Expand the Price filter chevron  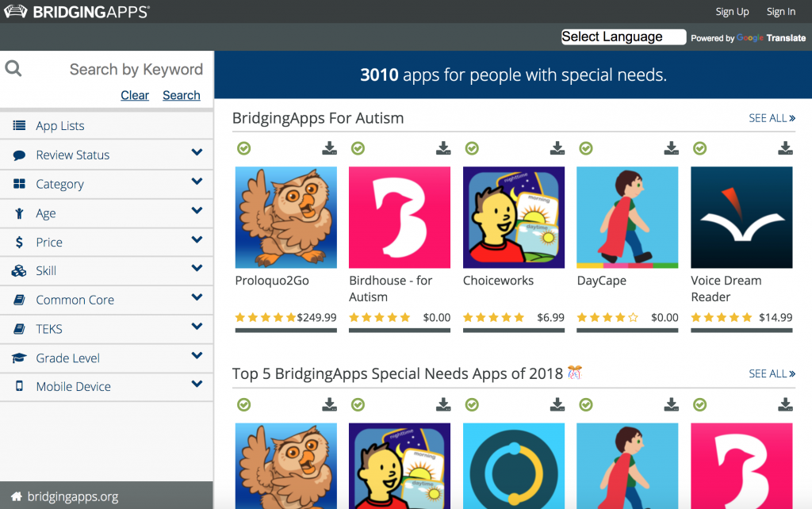(x=197, y=240)
